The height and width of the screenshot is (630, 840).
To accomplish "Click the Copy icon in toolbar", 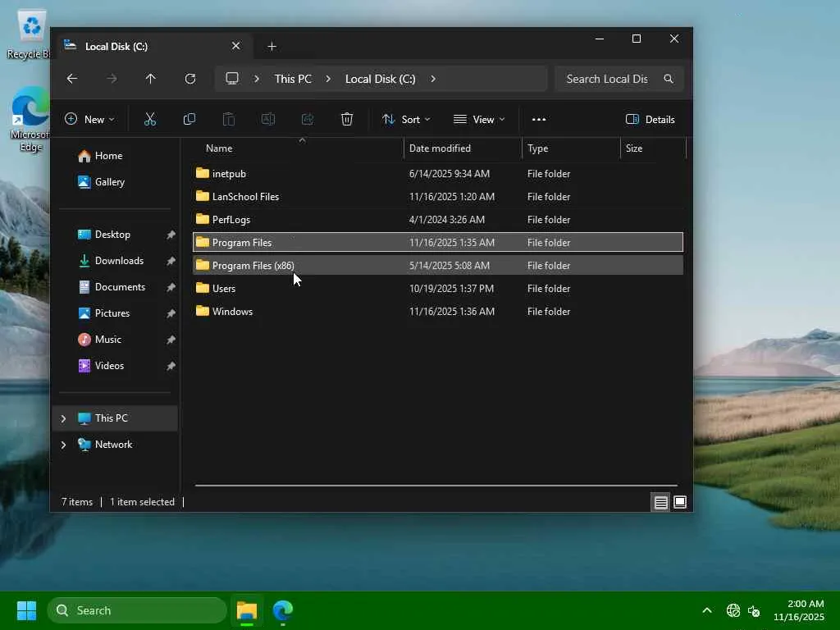I will click(189, 119).
